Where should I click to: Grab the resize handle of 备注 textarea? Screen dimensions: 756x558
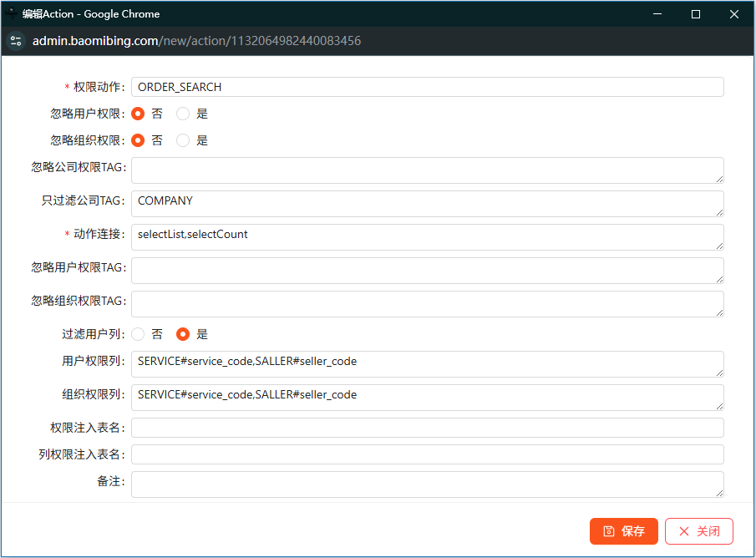pos(719,493)
